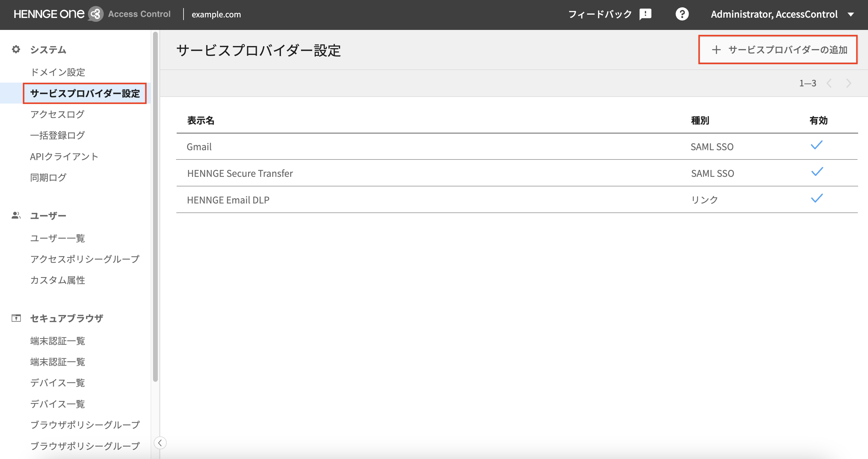Click the enabled checkmark for HENNGE Email DLP

pos(817,199)
